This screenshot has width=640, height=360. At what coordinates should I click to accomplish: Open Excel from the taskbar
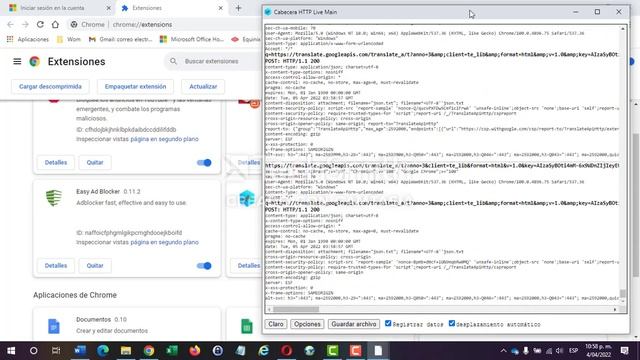click(x=171, y=351)
